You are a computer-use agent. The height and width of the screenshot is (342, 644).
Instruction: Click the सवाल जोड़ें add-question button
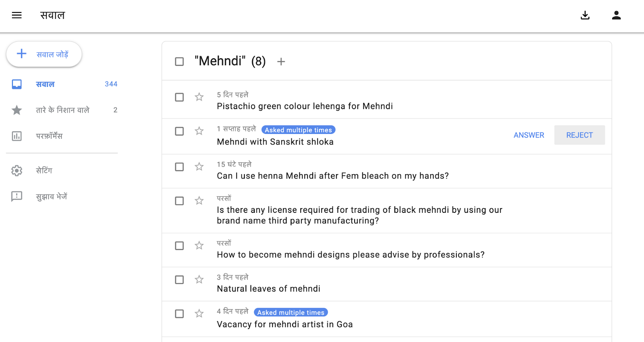click(44, 54)
